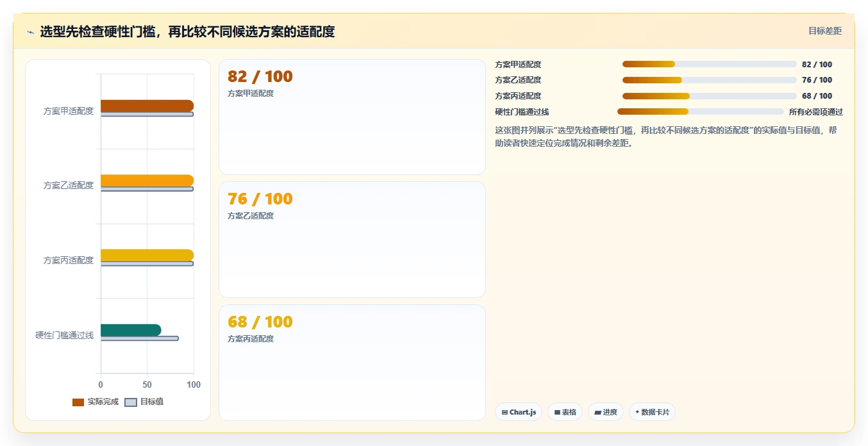Click the small 82 / 100 value in the progress list
This screenshot has width=868, height=446.
pyautogui.click(x=817, y=65)
